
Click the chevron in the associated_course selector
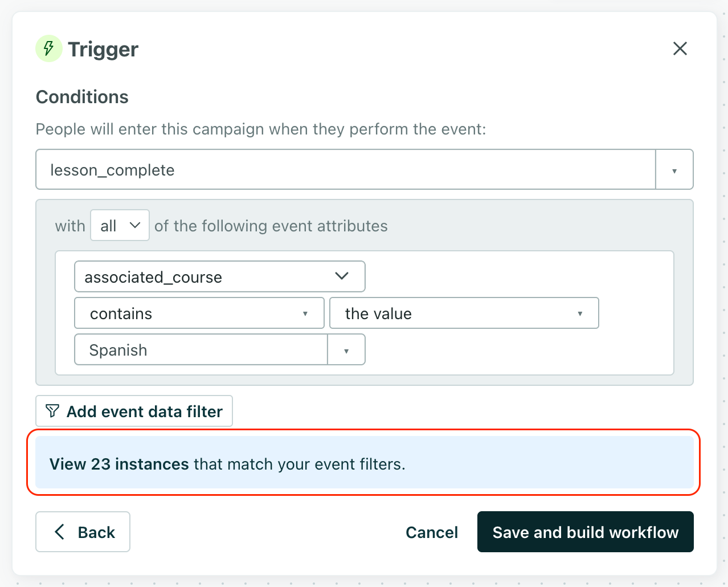(342, 276)
